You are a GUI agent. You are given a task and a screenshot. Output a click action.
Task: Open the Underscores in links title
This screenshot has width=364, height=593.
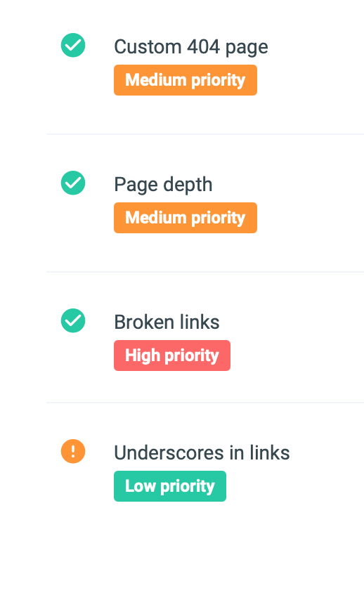tap(202, 452)
